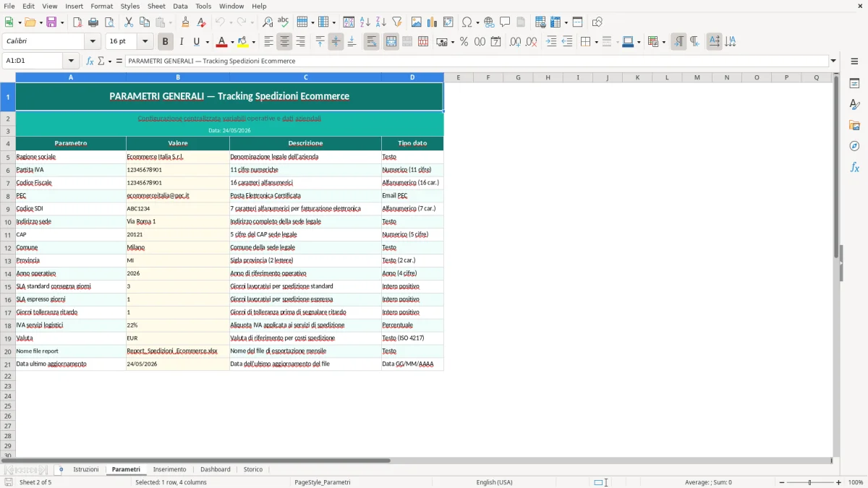Screen dimensions: 868x488
Task: Switch to the Inserimento sheet tab
Action: click(x=170, y=469)
